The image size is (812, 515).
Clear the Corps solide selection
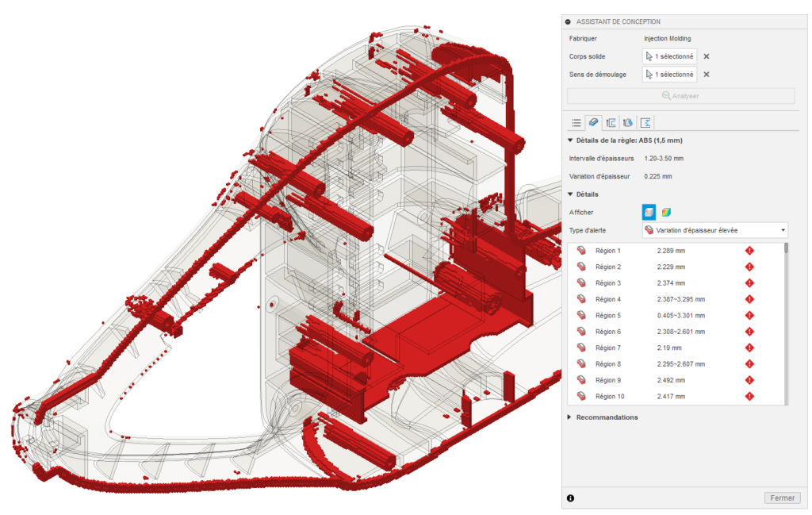click(x=707, y=56)
